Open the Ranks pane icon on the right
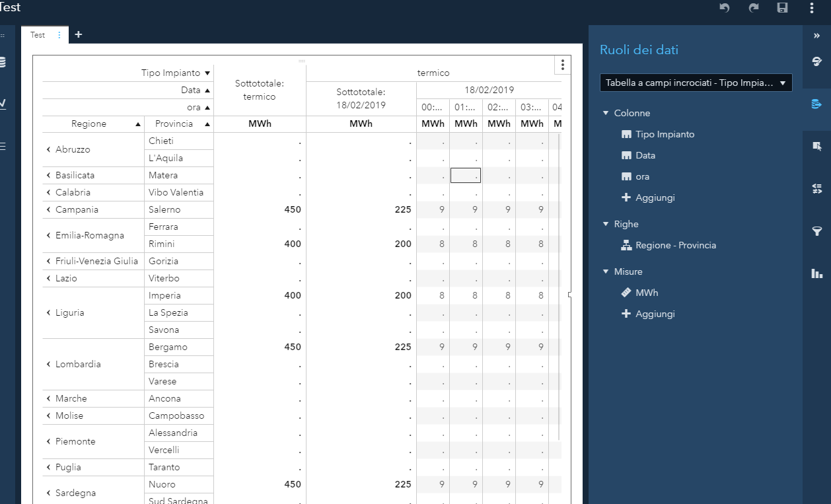Image resolution: width=831 pixels, height=504 pixels. coord(817,188)
